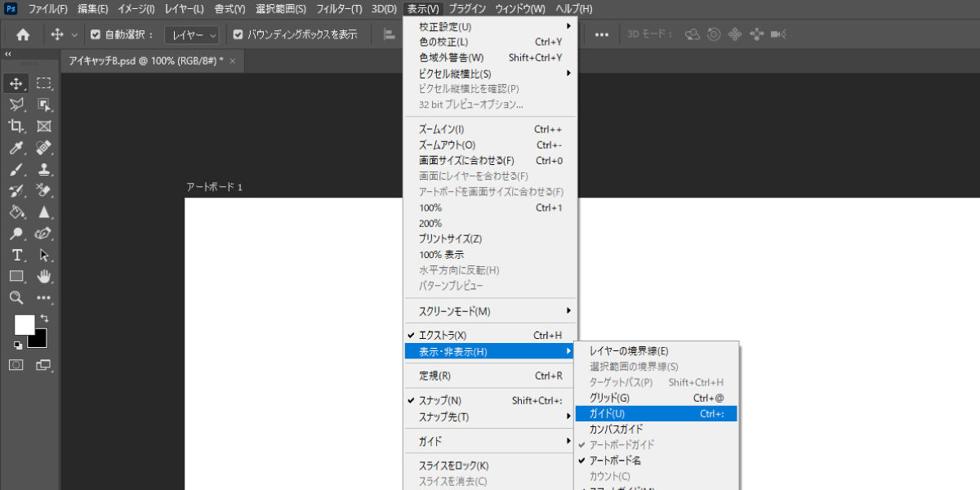Image resolution: width=980 pixels, height=490 pixels.
Task: Open the レイヤー auto-select dropdown
Action: [192, 34]
